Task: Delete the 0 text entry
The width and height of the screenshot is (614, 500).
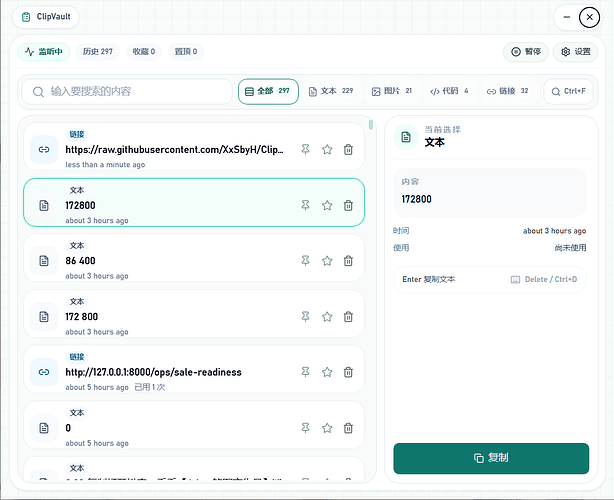Action: coord(348,428)
